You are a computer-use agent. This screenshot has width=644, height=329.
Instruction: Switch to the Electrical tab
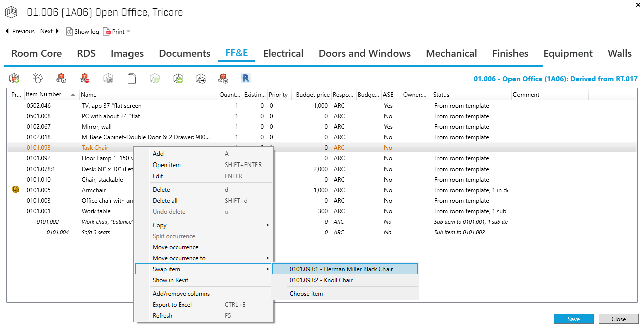click(283, 53)
